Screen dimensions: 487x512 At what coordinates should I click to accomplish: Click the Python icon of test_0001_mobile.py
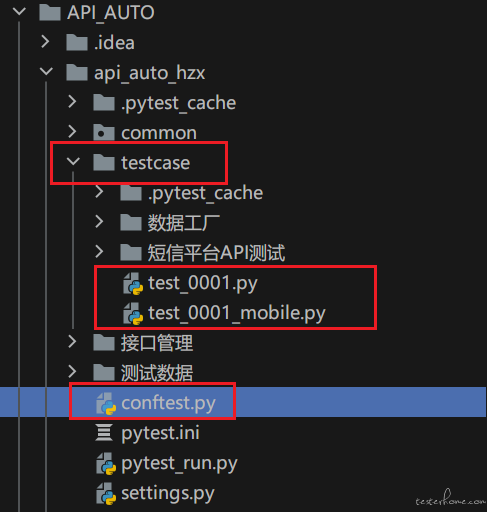(x=133, y=313)
